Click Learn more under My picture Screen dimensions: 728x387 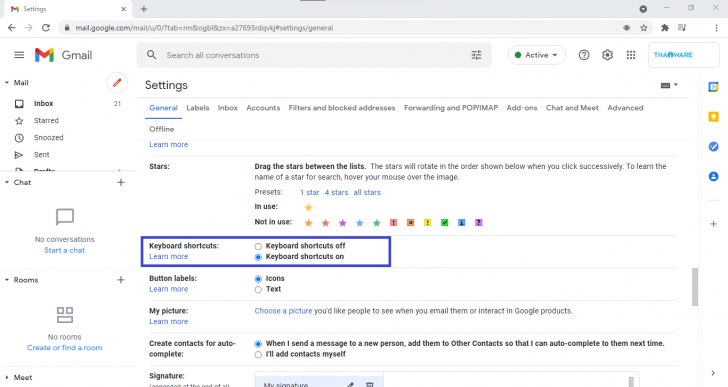coord(169,322)
